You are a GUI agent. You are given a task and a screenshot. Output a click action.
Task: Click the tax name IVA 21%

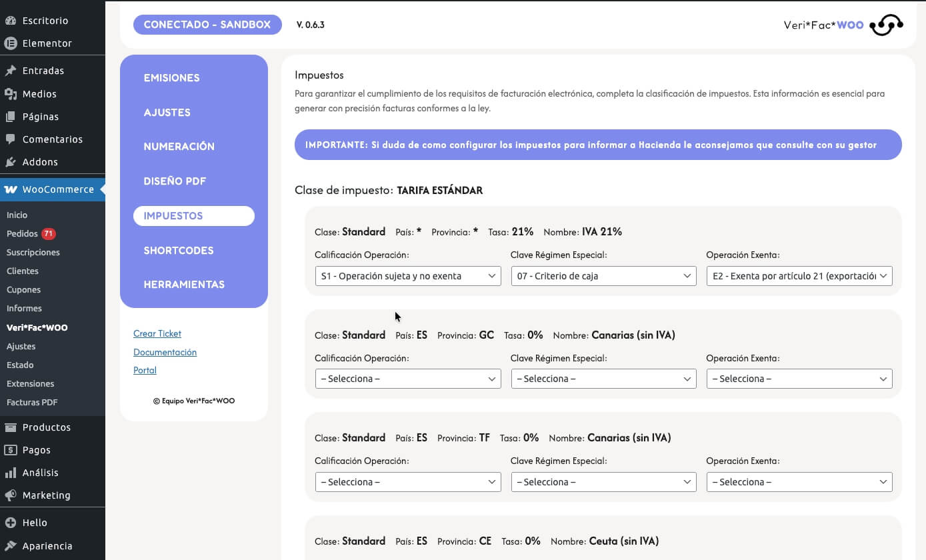coord(602,232)
